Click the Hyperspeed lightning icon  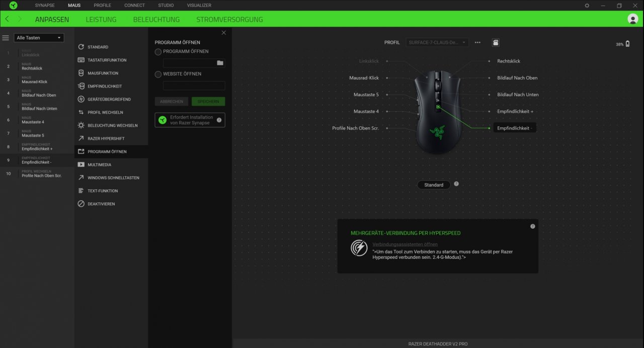point(359,248)
